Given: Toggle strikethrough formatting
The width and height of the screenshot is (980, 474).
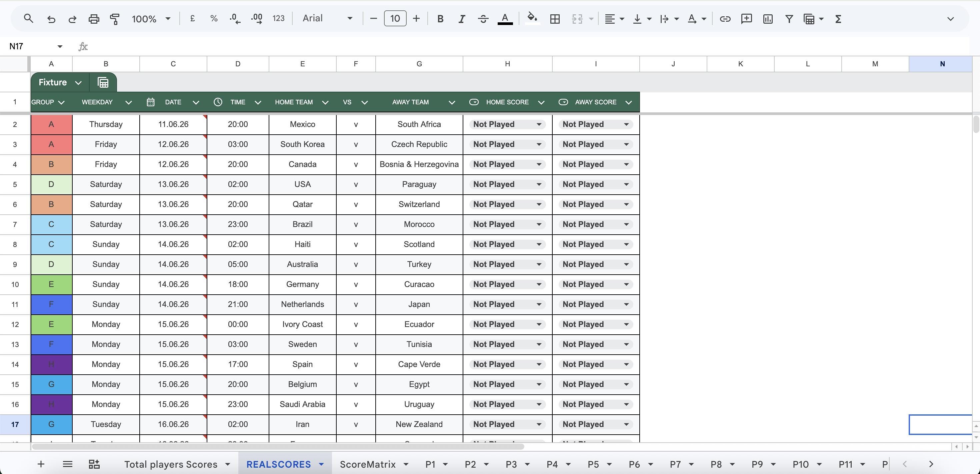Looking at the screenshot, I should 483,19.
